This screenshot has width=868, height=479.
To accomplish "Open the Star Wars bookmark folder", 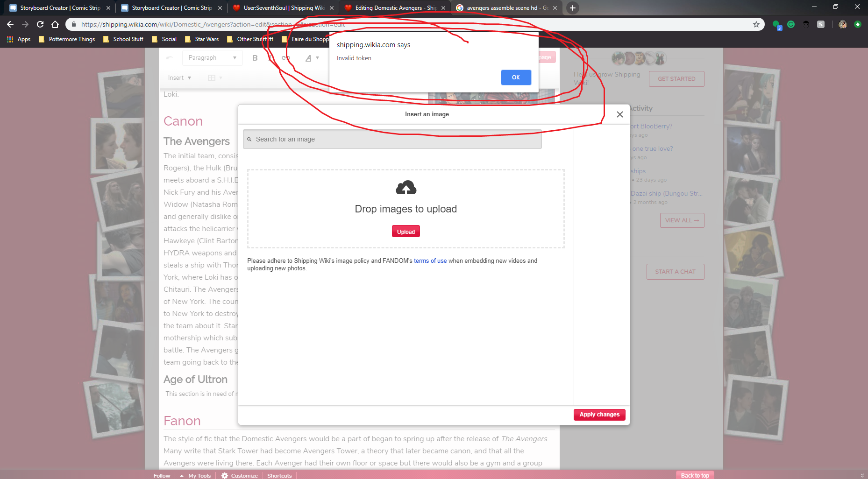I will pos(202,39).
